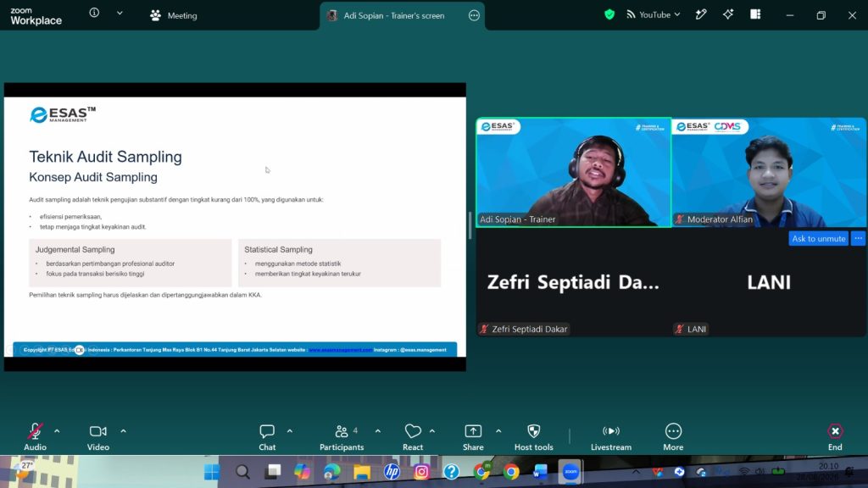The height and width of the screenshot is (488, 868).
Task: Expand the dropdown chevron beside meeting info
Action: click(120, 14)
